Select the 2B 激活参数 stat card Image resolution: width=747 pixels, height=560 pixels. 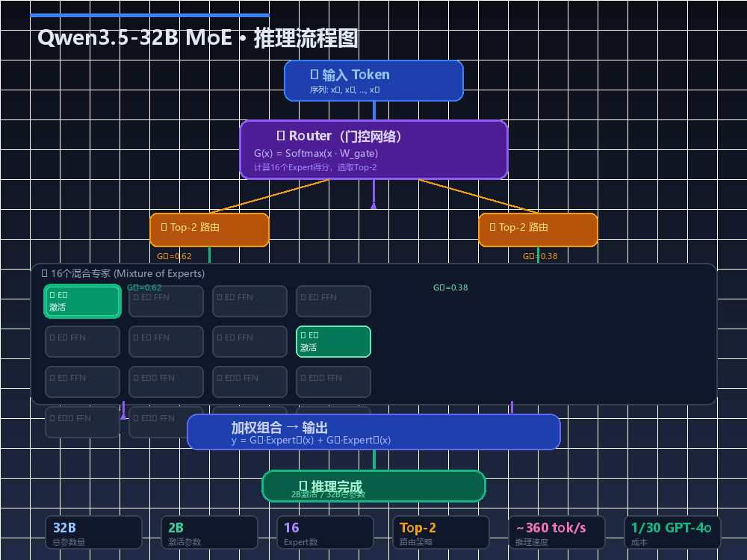209,532
